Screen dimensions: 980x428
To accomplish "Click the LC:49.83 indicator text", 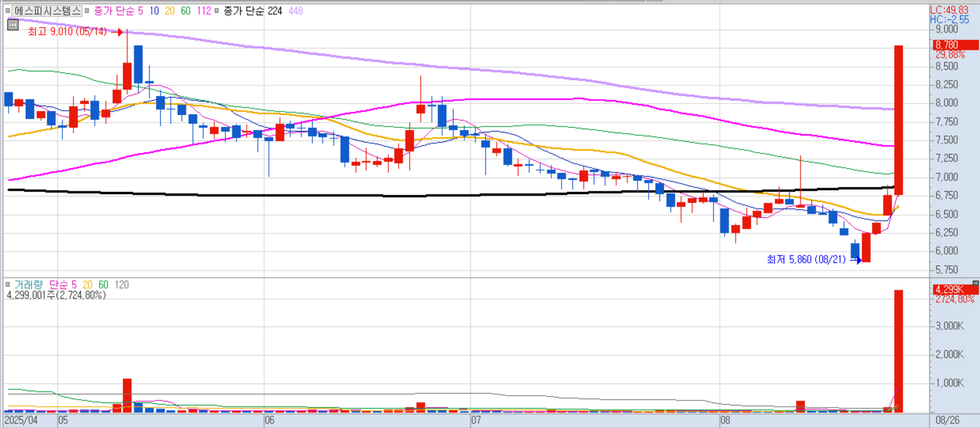I will click(949, 10).
